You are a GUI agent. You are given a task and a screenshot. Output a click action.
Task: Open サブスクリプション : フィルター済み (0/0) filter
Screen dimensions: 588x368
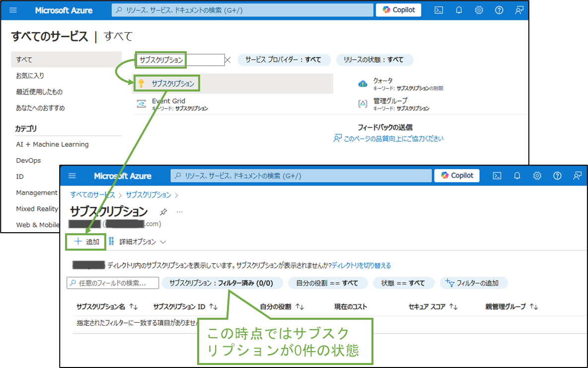[x=221, y=283]
